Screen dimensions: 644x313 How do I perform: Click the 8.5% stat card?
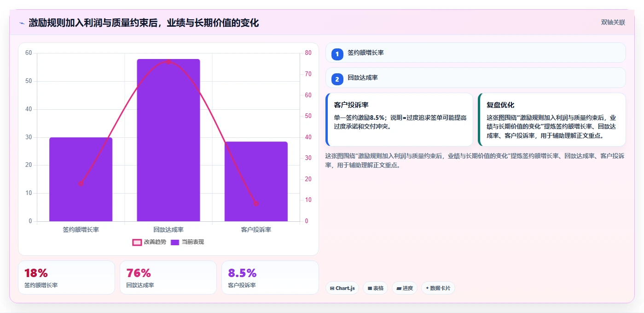270,278
